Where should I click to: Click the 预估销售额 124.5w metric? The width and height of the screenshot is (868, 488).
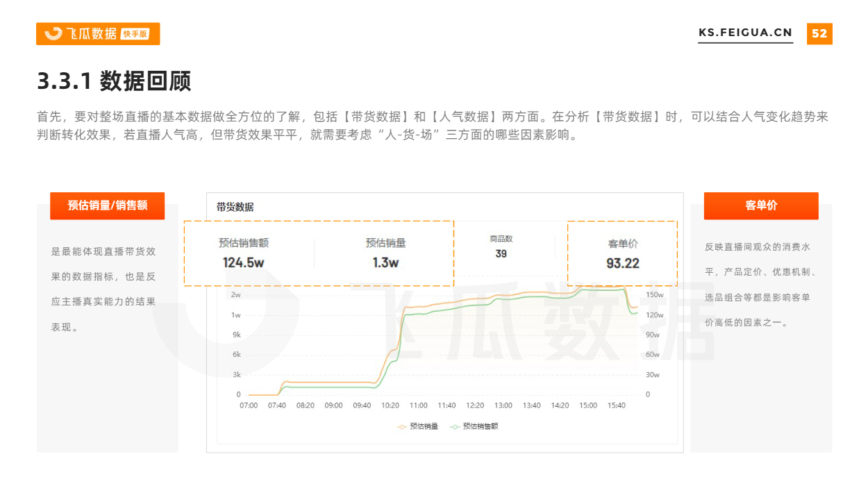pos(243,253)
